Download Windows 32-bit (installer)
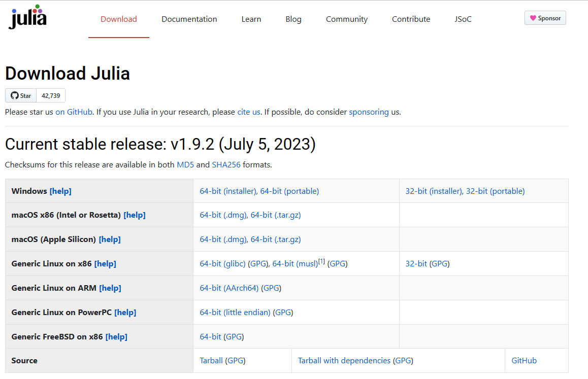The width and height of the screenshot is (588, 379). pyautogui.click(x=434, y=191)
